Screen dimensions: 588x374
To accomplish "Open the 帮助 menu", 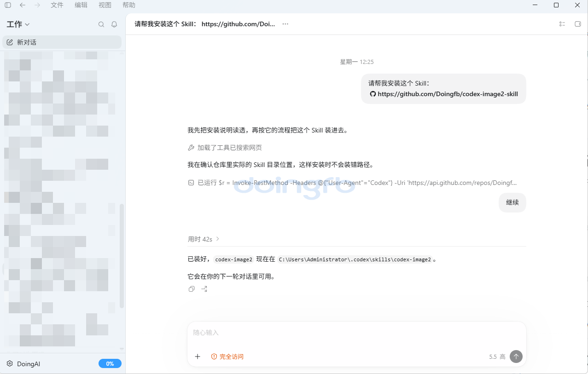I will pos(129,5).
